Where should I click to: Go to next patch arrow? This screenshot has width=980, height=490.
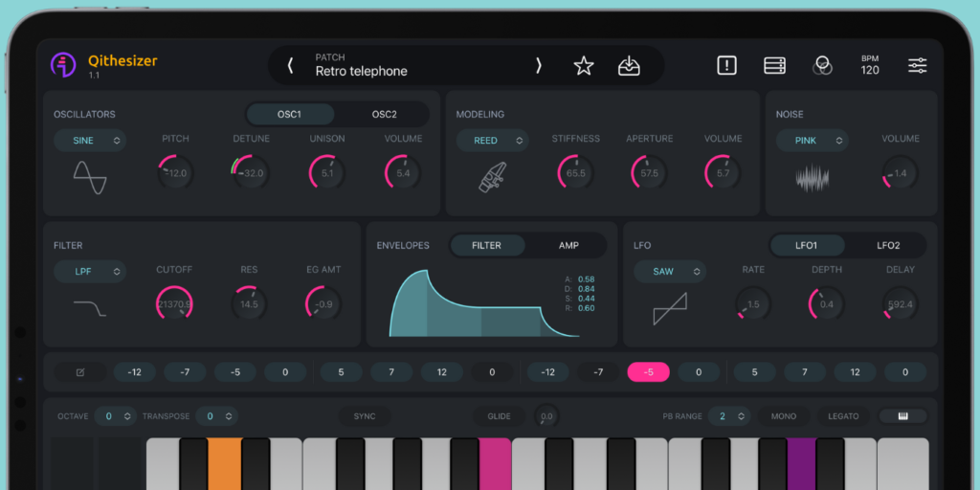tap(539, 65)
